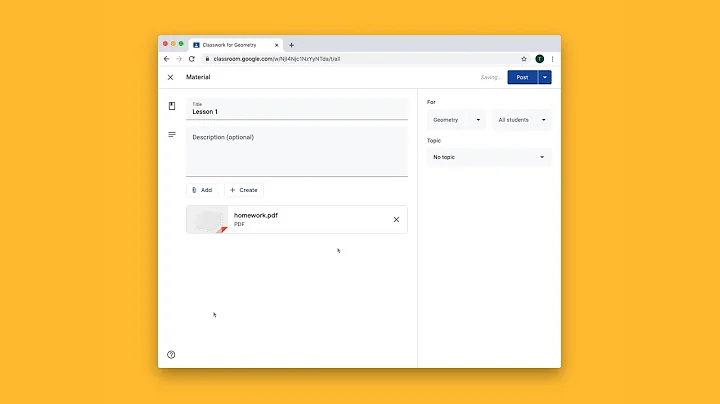The width and height of the screenshot is (720, 404).
Task: Click the Add attachment button
Action: (x=202, y=190)
